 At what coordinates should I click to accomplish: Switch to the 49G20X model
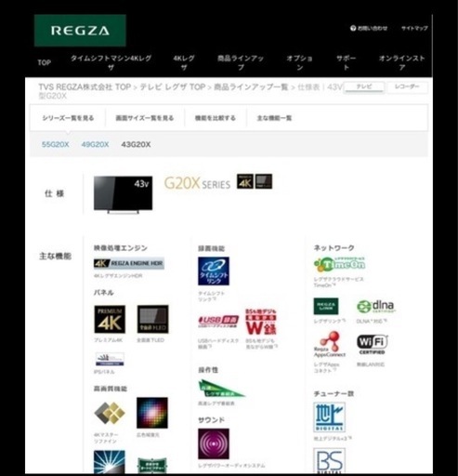[95, 144]
